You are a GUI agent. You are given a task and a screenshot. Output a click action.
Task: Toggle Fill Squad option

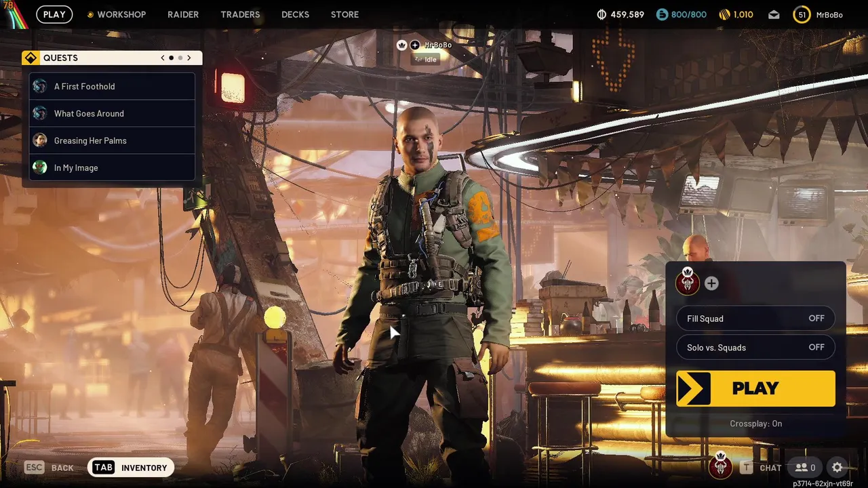point(755,319)
